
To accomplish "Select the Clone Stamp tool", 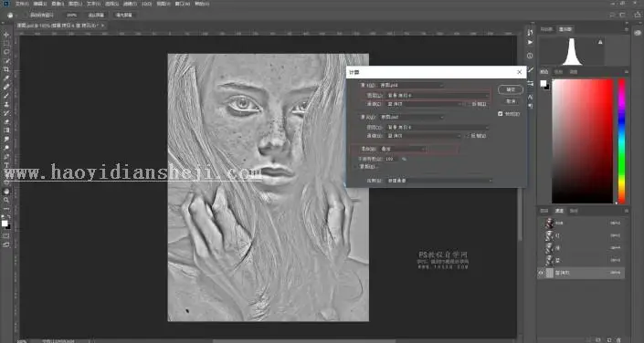I will (x=6, y=104).
